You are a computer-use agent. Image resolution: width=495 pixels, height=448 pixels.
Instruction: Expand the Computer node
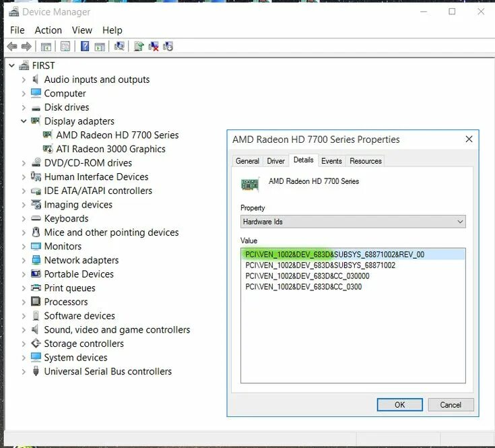point(24,94)
